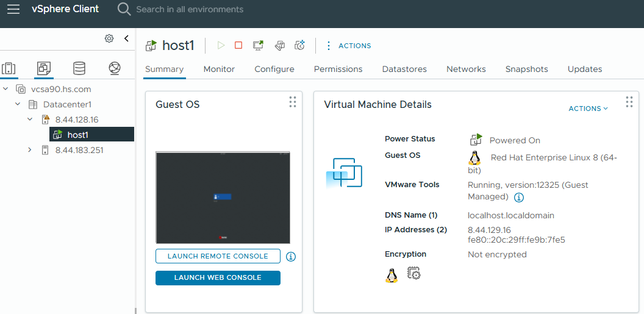This screenshot has height=314, width=644.
Task: Switch to Networking inventory view
Action: tap(115, 68)
